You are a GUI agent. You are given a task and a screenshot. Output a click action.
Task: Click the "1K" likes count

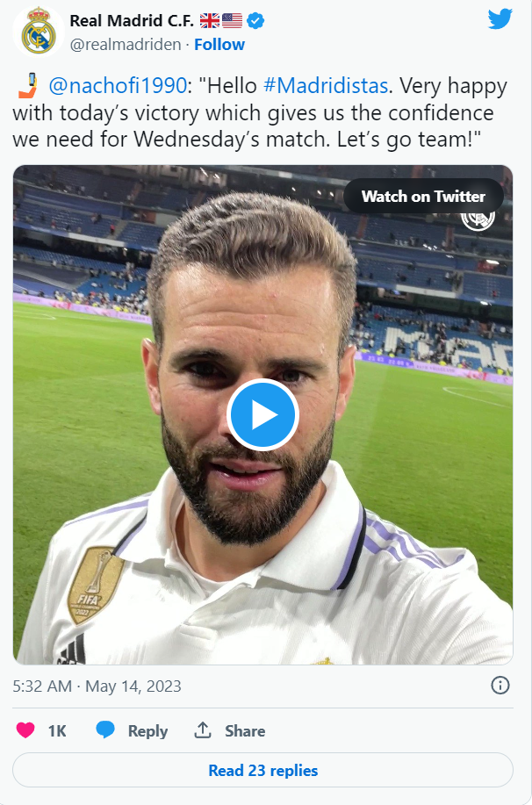tap(57, 731)
